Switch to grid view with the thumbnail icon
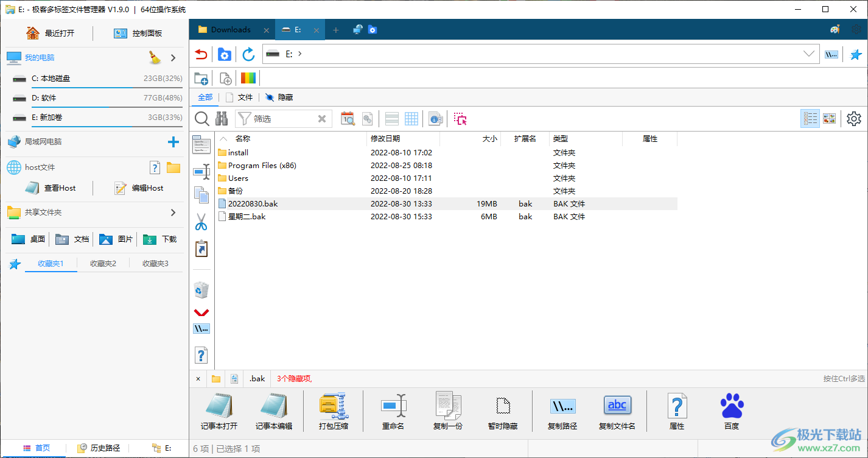This screenshot has width=868, height=458. [829, 118]
